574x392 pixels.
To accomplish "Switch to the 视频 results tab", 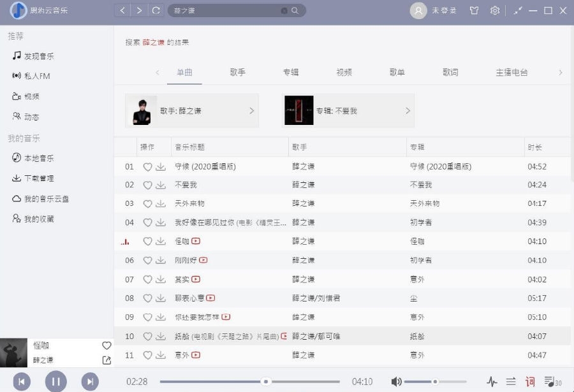I will 344,72.
